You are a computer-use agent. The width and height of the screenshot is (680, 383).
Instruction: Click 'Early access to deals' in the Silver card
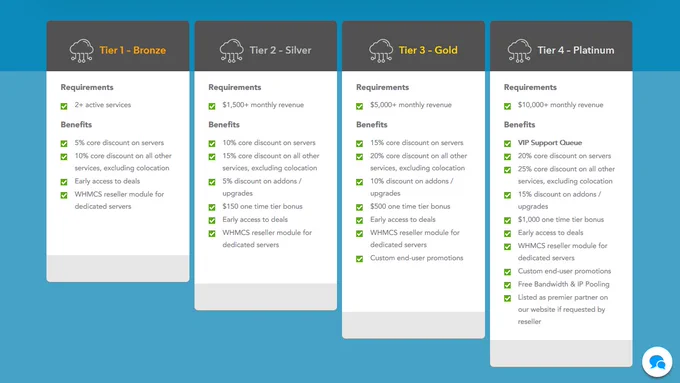[255, 219]
